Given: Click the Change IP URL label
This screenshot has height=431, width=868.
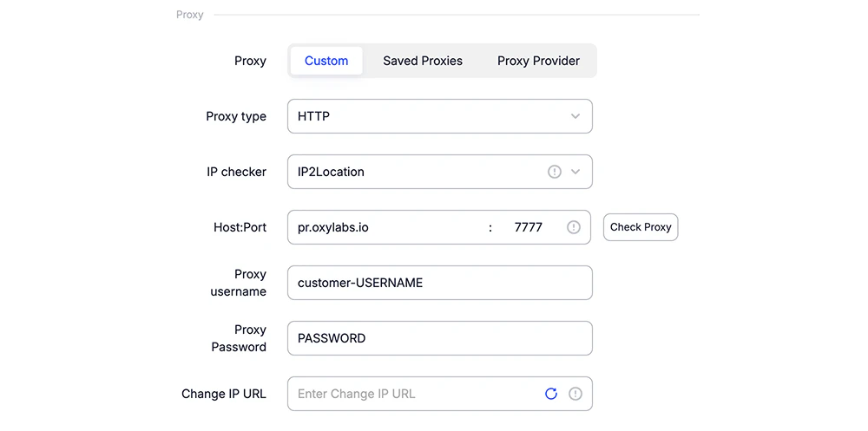Looking at the screenshot, I should tap(224, 394).
